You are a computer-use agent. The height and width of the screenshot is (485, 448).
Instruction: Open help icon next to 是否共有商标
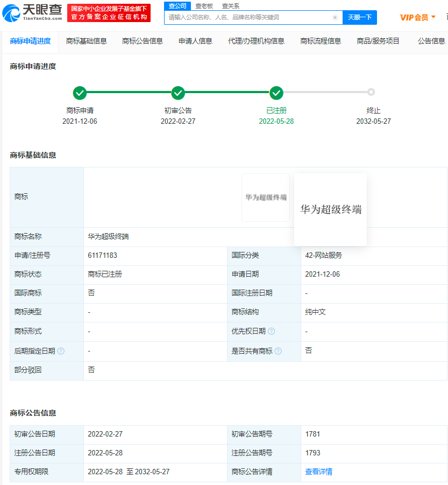point(278,351)
